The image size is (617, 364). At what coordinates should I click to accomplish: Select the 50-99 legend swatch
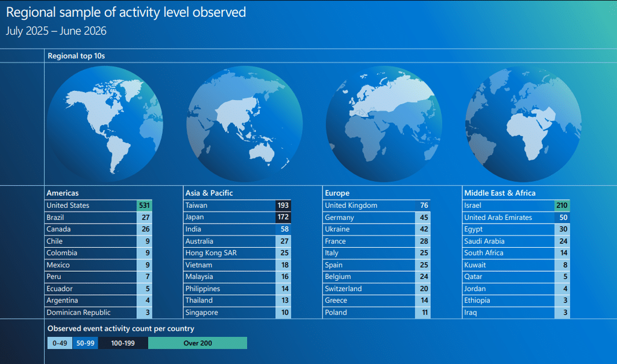tap(85, 343)
